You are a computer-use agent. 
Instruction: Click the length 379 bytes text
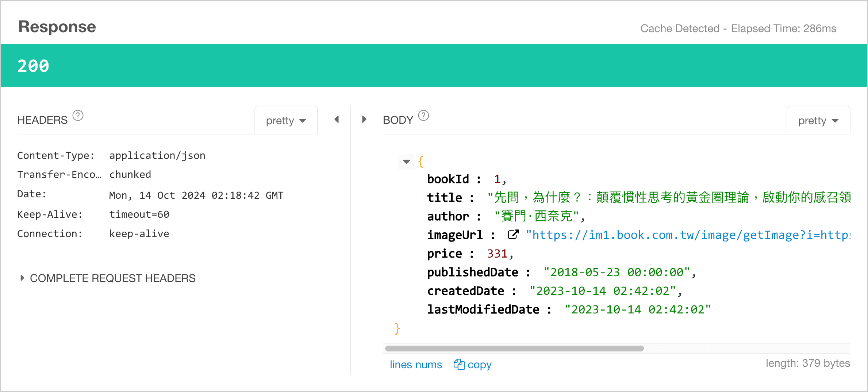808,363
